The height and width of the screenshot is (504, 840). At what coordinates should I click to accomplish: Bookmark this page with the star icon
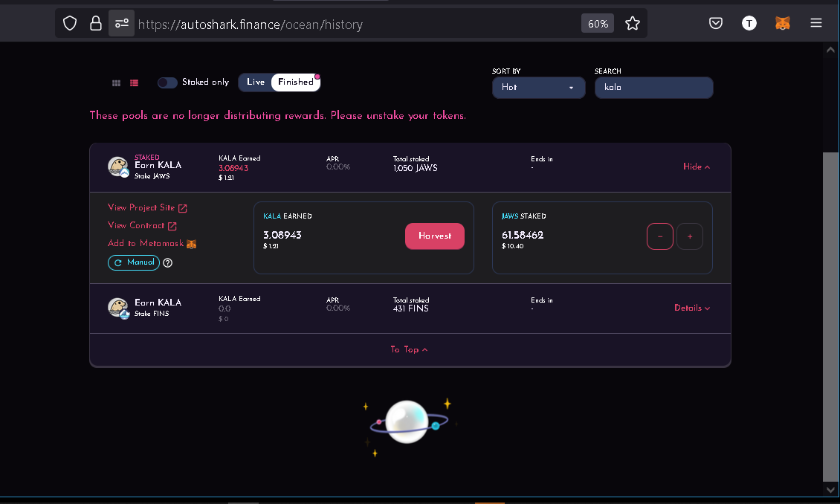633,24
